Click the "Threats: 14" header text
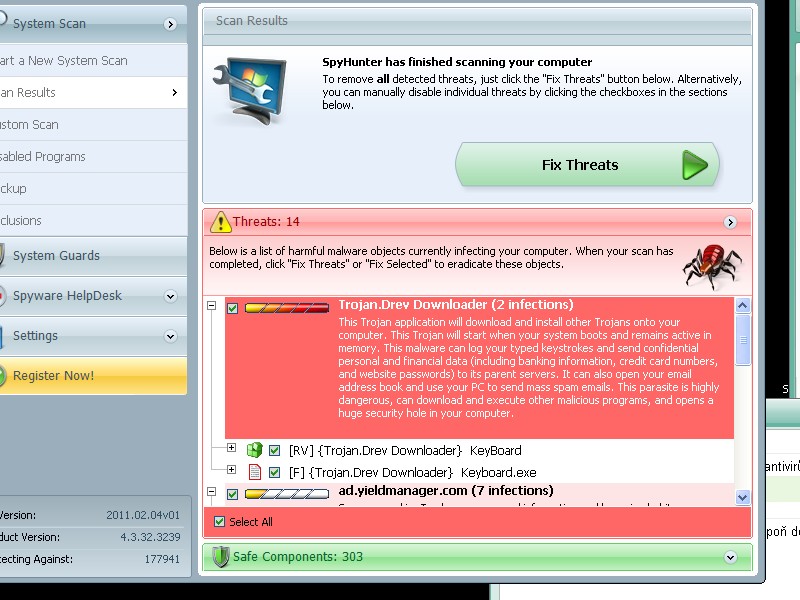Viewport: 800px width, 600px height. click(266, 222)
